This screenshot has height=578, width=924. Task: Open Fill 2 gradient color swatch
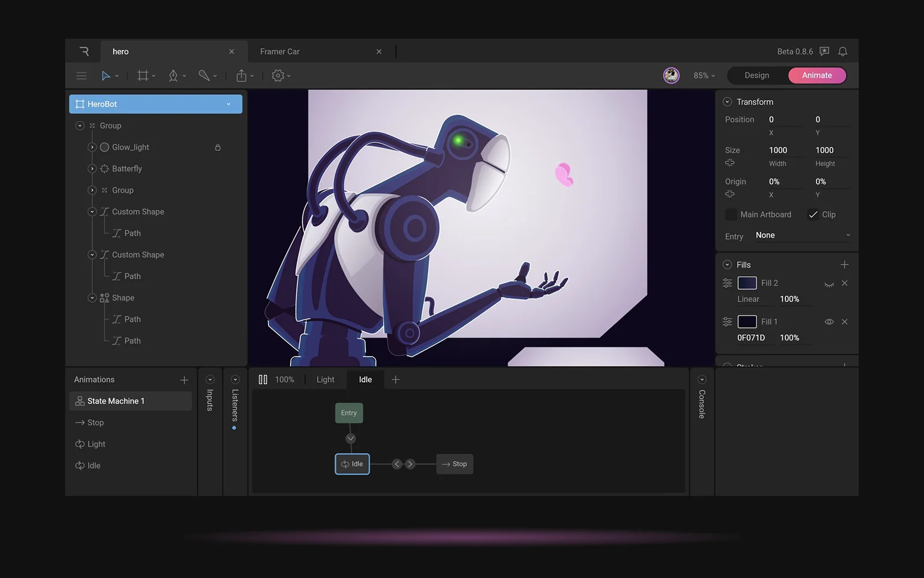(747, 283)
